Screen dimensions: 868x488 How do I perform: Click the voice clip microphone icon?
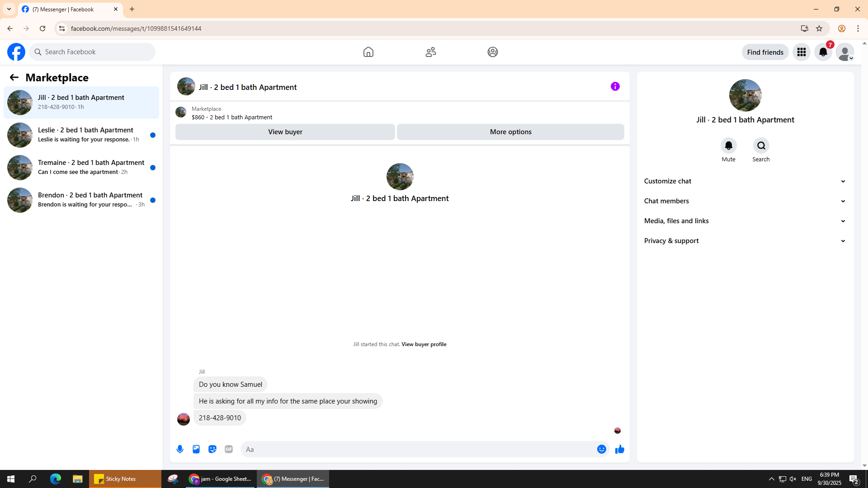coord(180,449)
